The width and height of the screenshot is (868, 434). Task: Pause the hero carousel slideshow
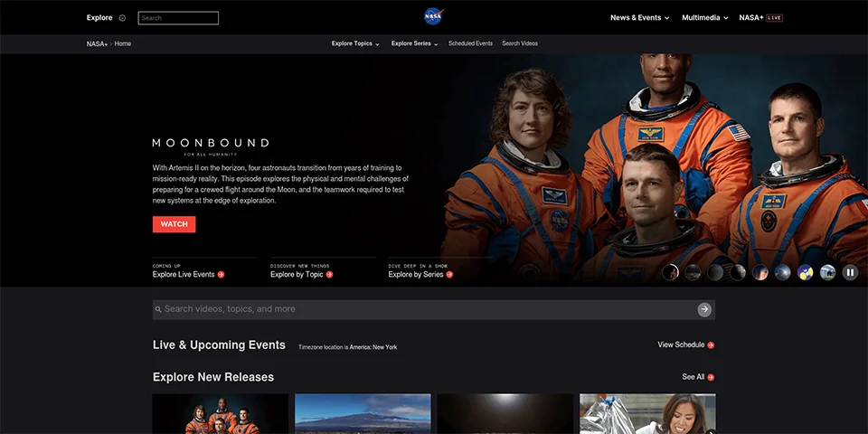850,272
